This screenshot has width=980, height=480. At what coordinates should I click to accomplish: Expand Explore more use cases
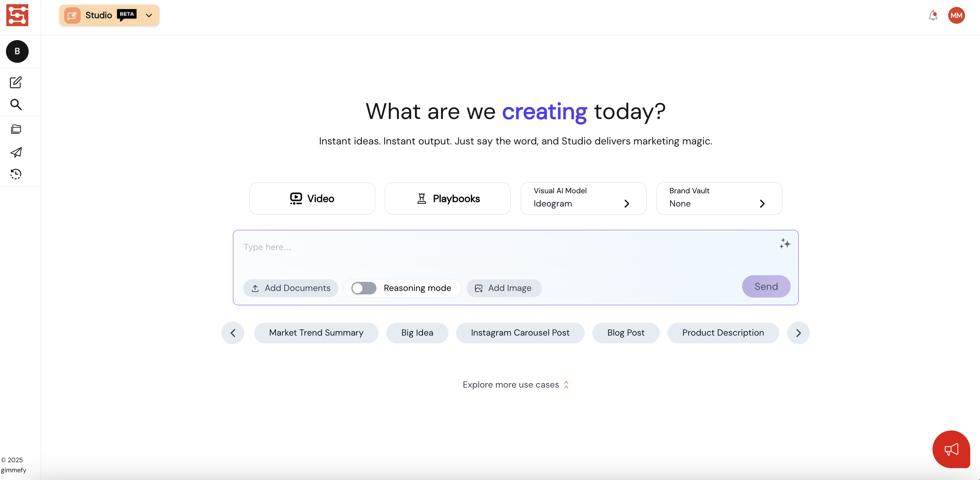tap(515, 385)
